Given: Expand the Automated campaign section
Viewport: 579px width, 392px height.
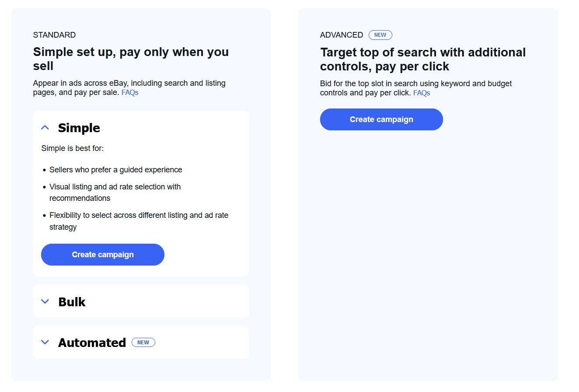Looking at the screenshot, I should pos(44,342).
